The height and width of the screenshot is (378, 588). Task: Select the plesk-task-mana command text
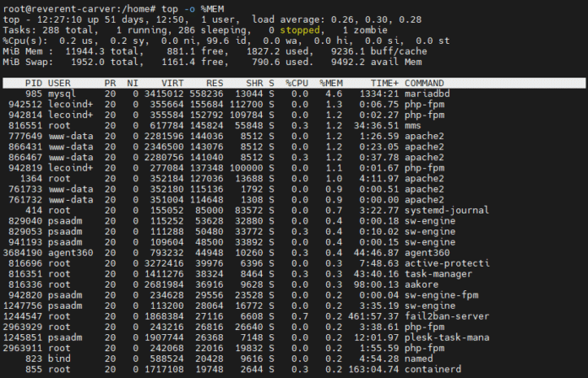447,337
